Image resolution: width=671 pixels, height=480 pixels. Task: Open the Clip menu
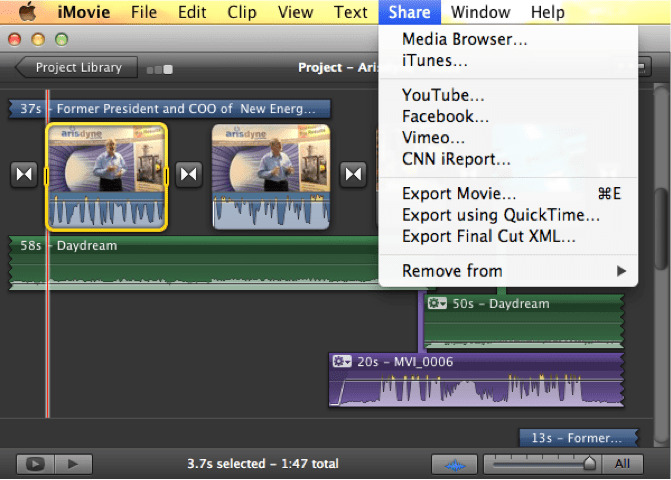pos(242,12)
